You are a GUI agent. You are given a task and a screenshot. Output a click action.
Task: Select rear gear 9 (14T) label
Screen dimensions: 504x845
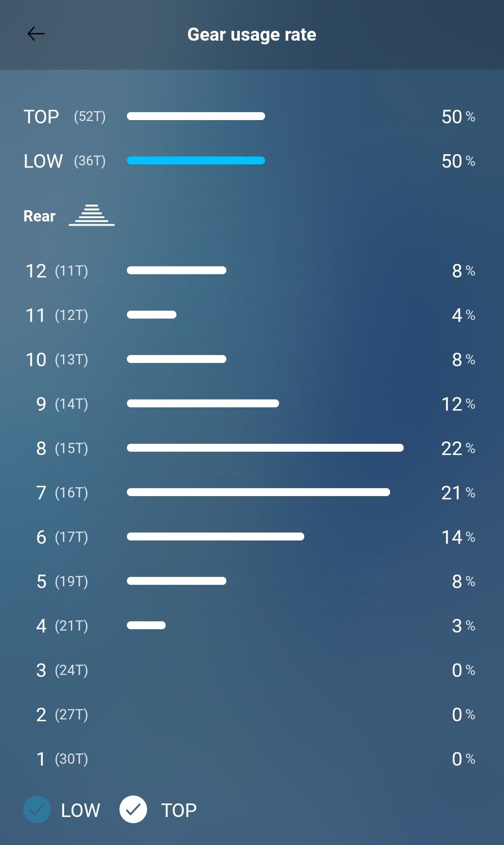tap(62, 404)
